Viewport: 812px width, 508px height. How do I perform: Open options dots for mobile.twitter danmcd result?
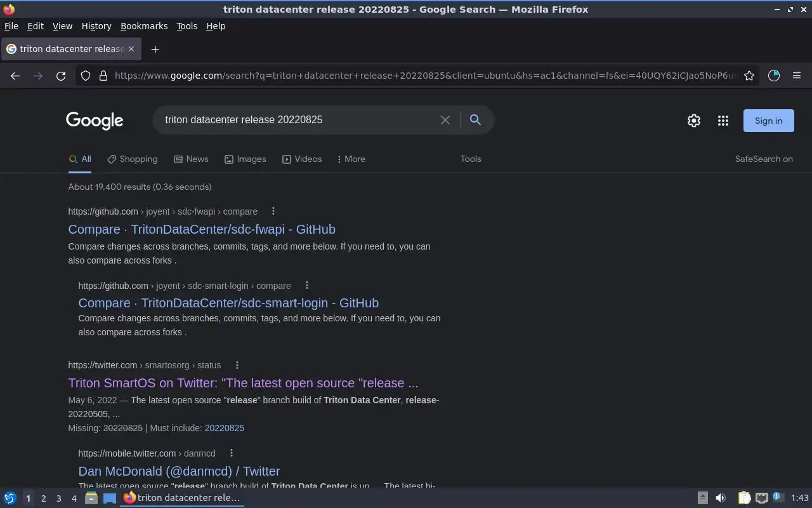coord(232,453)
